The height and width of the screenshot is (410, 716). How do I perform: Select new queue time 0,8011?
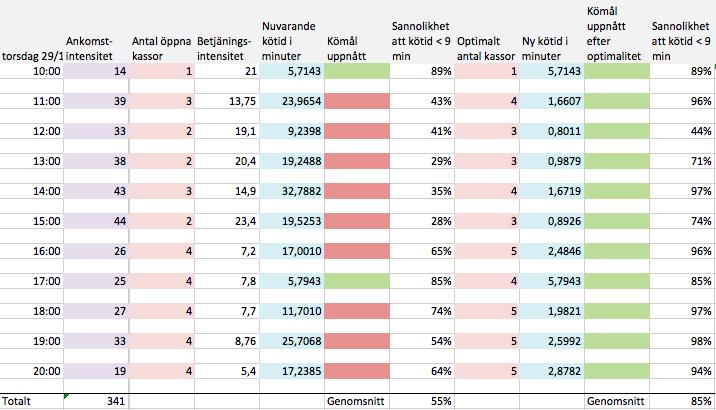[552, 131]
